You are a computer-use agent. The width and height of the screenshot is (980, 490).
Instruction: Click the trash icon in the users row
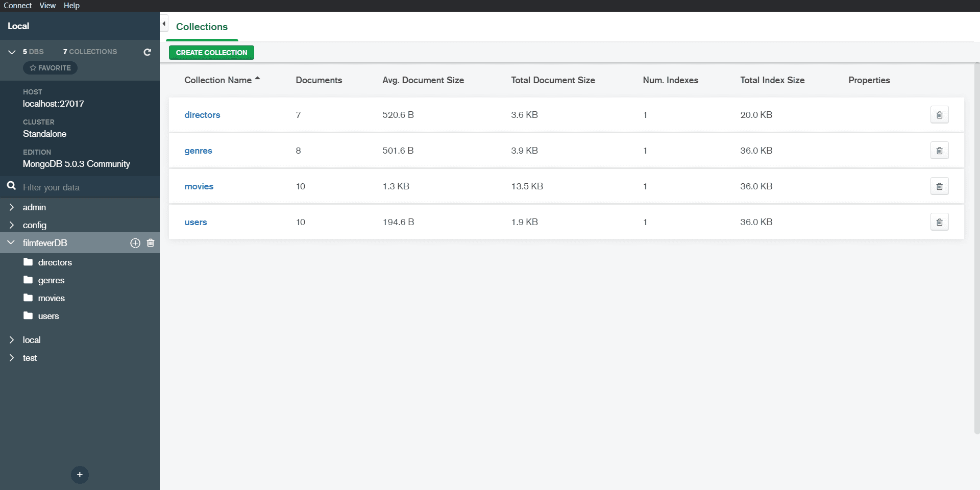[x=939, y=222]
